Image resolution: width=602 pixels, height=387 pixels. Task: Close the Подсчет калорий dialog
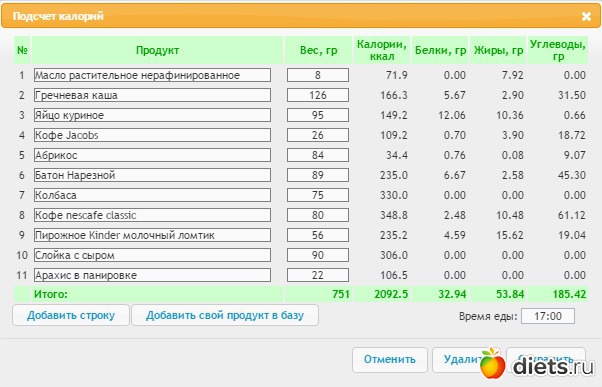[x=586, y=16]
